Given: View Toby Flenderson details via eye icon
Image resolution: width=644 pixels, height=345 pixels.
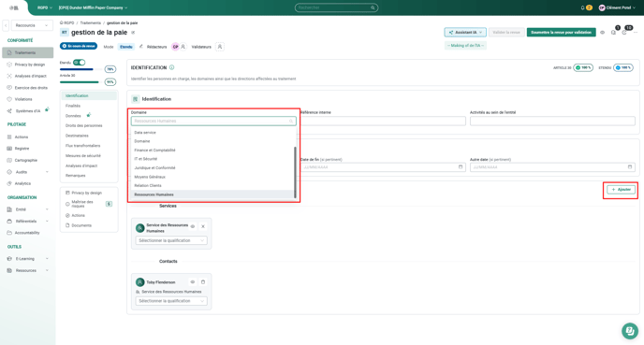Looking at the screenshot, I should pyautogui.click(x=193, y=282).
